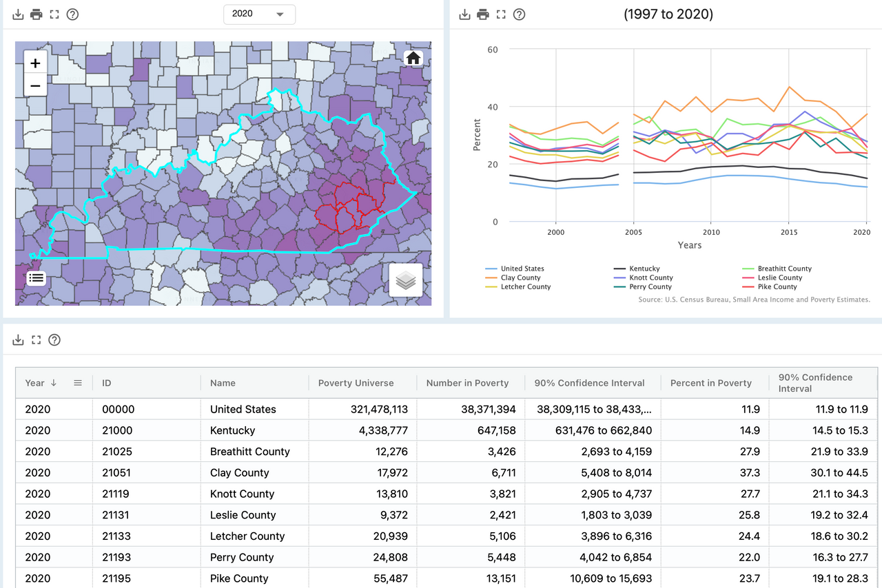Toggle Clay County series in legend
Image resolution: width=882 pixels, height=588 pixels.
(520, 277)
